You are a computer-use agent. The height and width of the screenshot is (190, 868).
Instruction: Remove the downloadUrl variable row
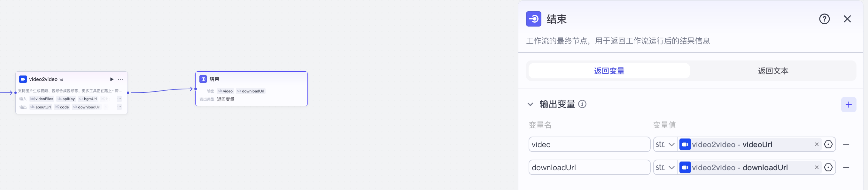point(846,167)
